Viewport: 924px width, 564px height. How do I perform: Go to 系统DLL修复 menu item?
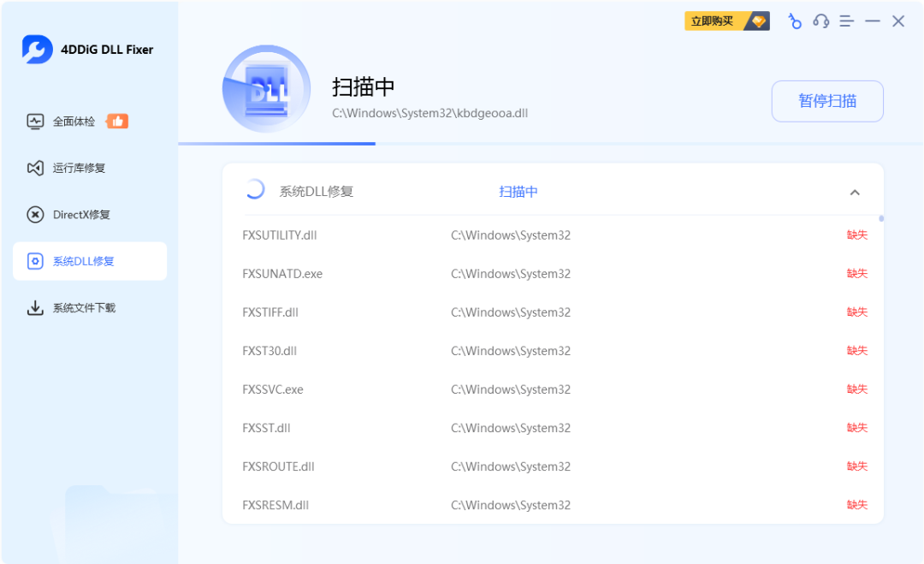[x=90, y=261]
